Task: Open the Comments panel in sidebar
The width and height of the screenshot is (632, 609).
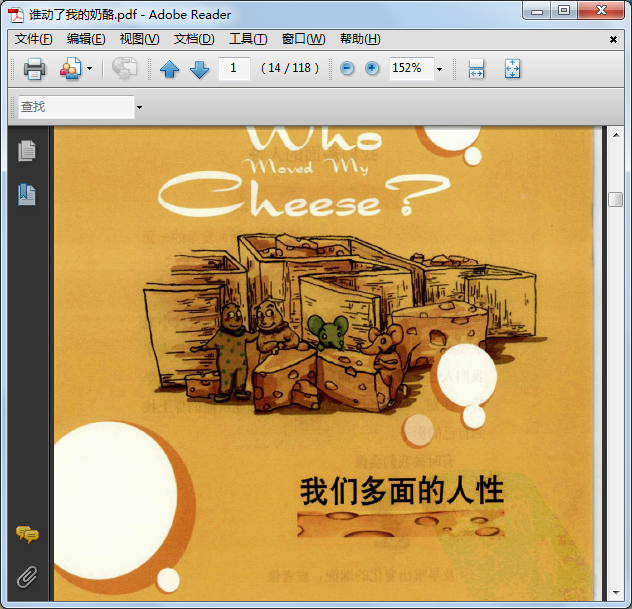Action: pos(27,534)
